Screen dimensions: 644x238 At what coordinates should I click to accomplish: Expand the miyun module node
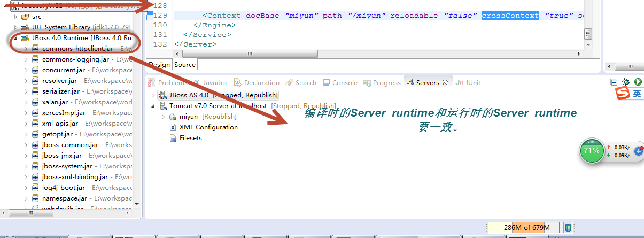(164, 116)
